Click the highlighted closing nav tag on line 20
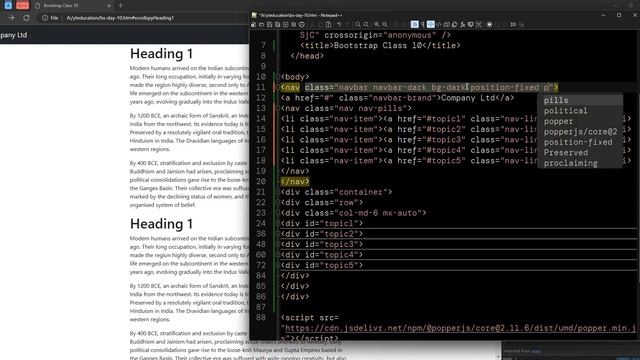The height and width of the screenshot is (360, 640). (x=295, y=182)
